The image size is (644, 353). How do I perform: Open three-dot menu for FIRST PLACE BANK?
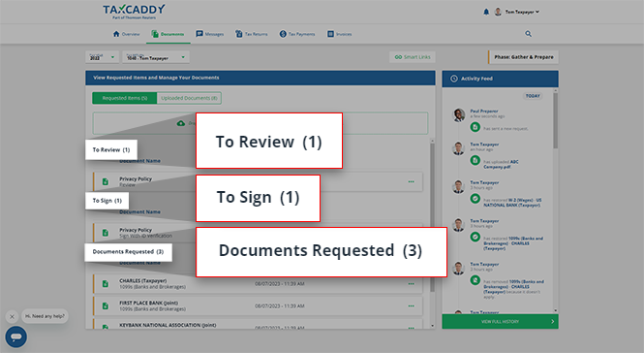(x=412, y=305)
